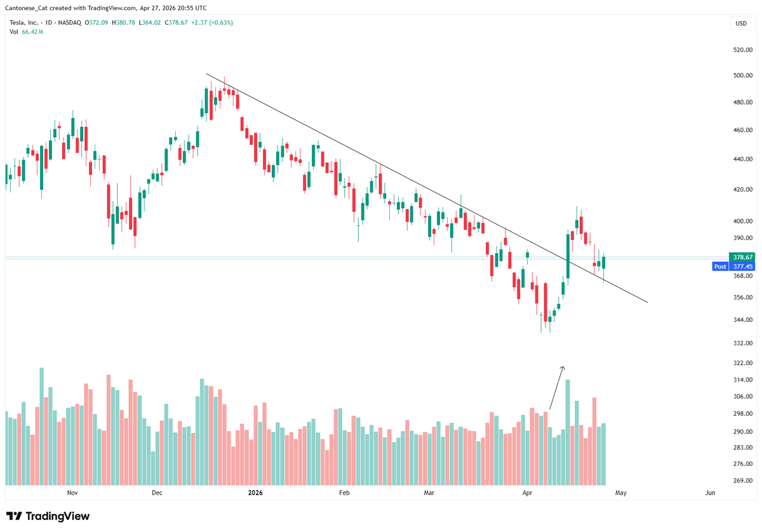This screenshot has height=532, width=762.
Task: Click the 480.00 price axis label
Action: [742, 102]
